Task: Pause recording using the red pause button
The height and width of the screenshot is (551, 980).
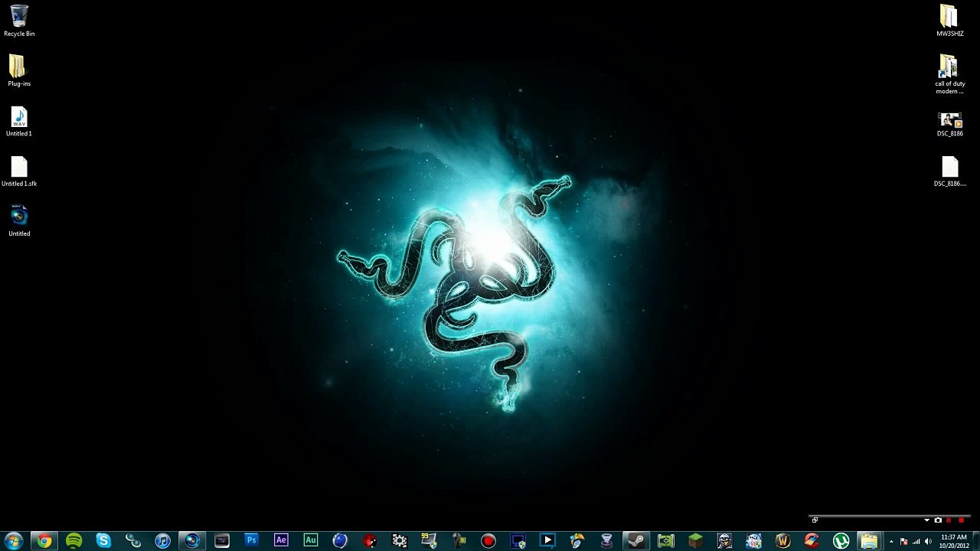Action: [x=949, y=520]
